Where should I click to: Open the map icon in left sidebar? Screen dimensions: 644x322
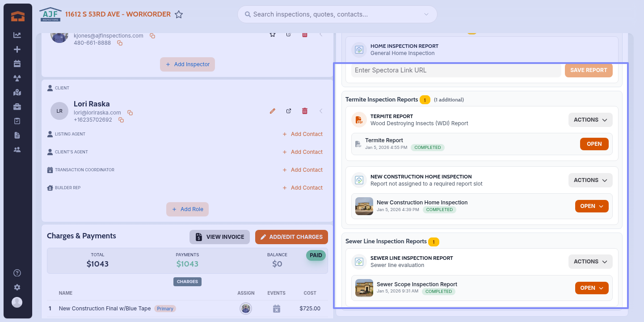[17, 92]
